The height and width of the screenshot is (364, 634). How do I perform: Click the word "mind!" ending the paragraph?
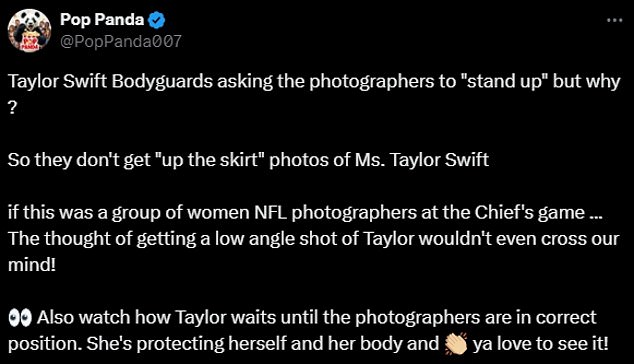pyautogui.click(x=32, y=265)
